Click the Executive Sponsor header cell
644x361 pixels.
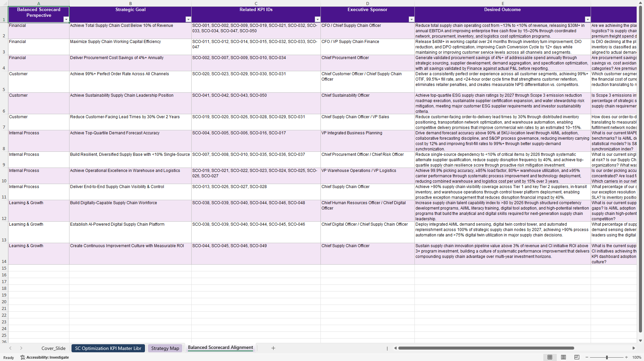367,14
